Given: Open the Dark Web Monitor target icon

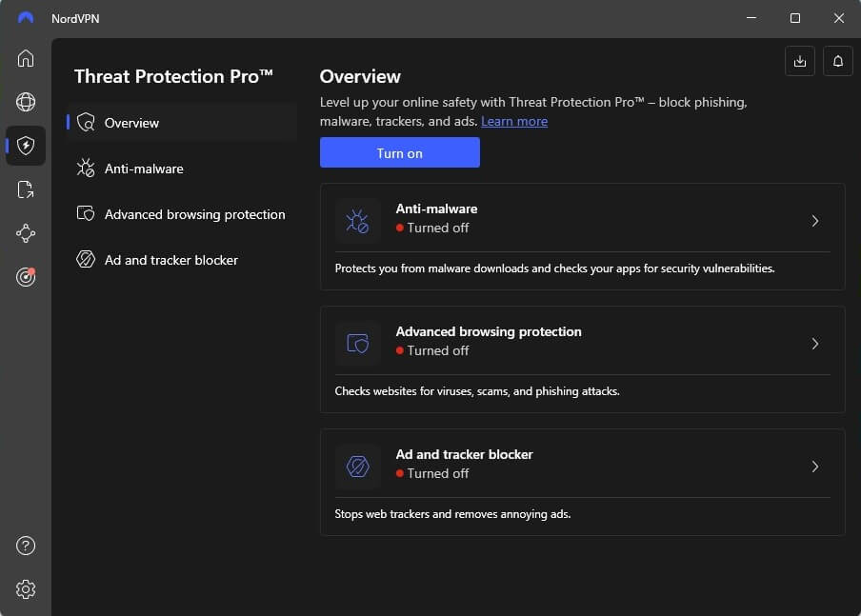Looking at the screenshot, I should (x=26, y=277).
